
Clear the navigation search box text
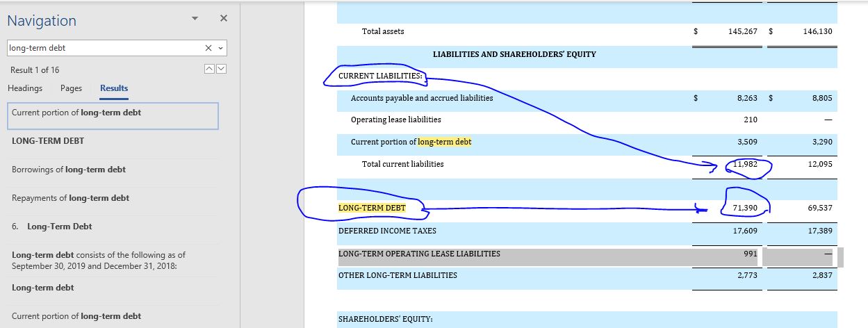point(208,48)
